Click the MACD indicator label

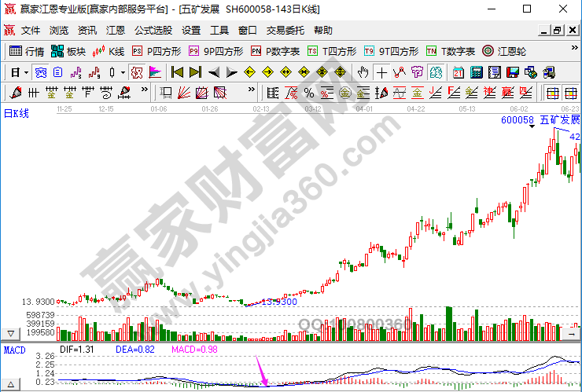click(15, 350)
